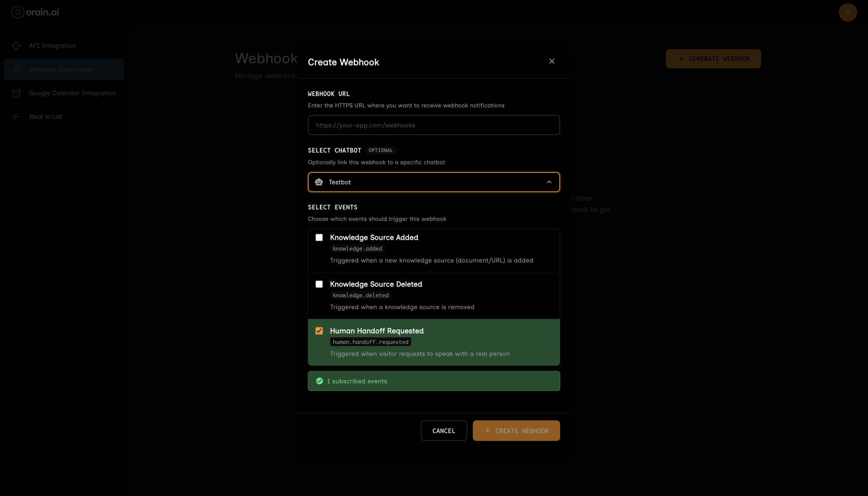Check the Knowledge Source Deleted event
Image resolution: width=868 pixels, height=496 pixels.
pos(319,284)
